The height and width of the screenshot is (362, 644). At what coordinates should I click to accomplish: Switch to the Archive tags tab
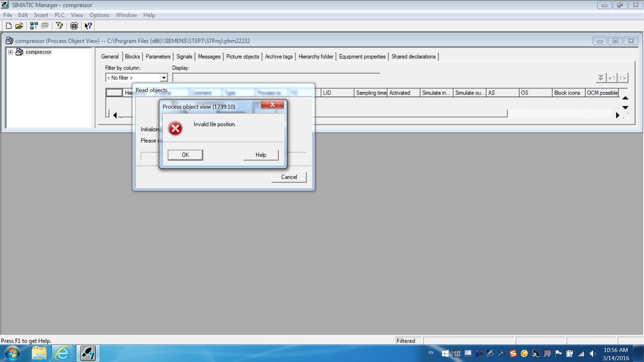pyautogui.click(x=279, y=57)
